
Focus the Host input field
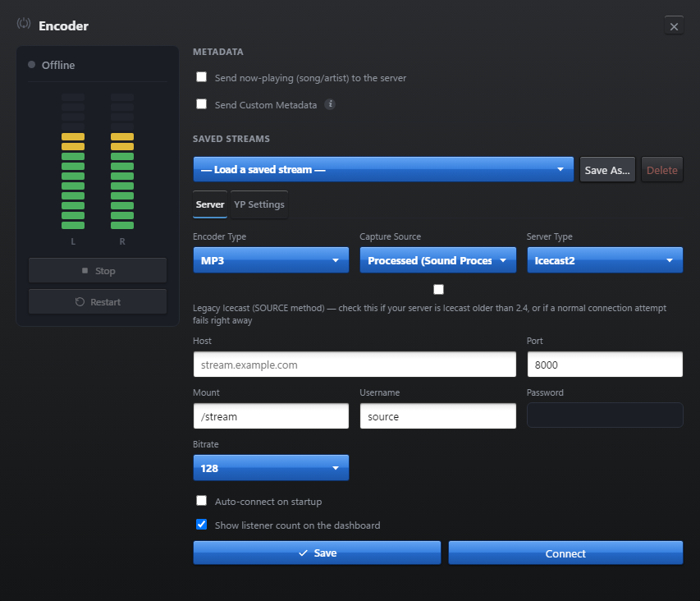pos(355,365)
